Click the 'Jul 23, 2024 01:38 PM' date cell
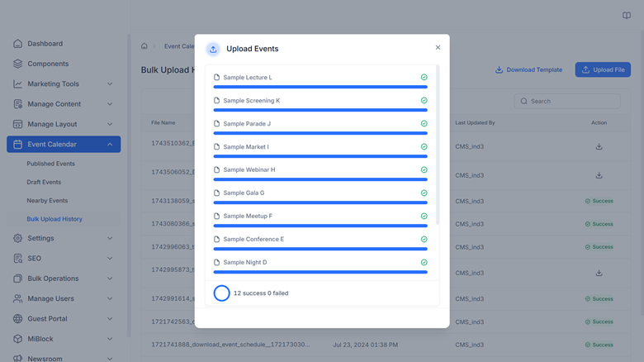 [365, 345]
